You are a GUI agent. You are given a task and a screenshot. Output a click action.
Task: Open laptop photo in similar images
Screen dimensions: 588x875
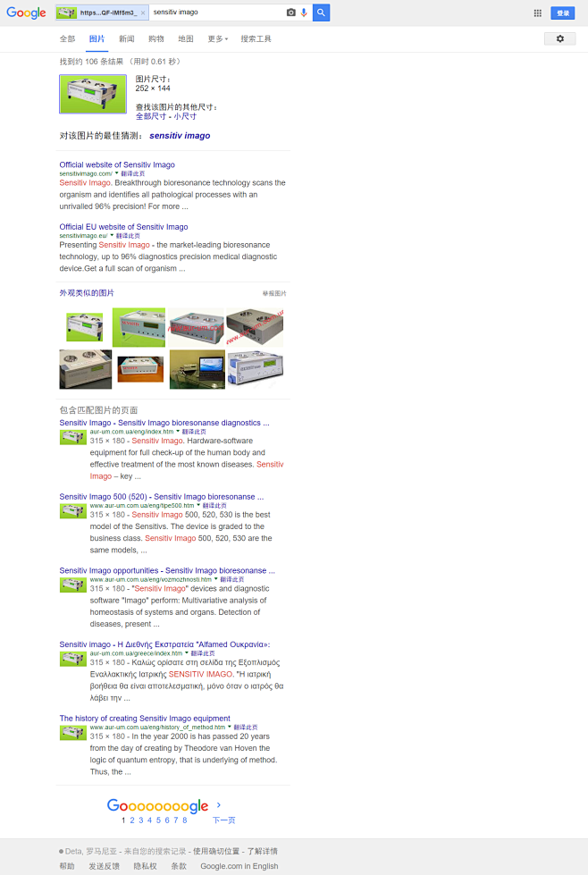(x=197, y=369)
